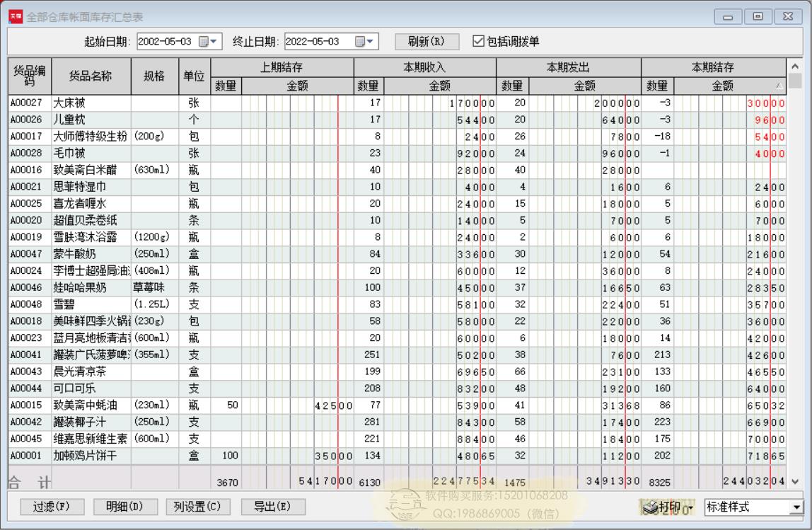Open the end date calendar picker
This screenshot has height=530, width=812.
(361, 42)
